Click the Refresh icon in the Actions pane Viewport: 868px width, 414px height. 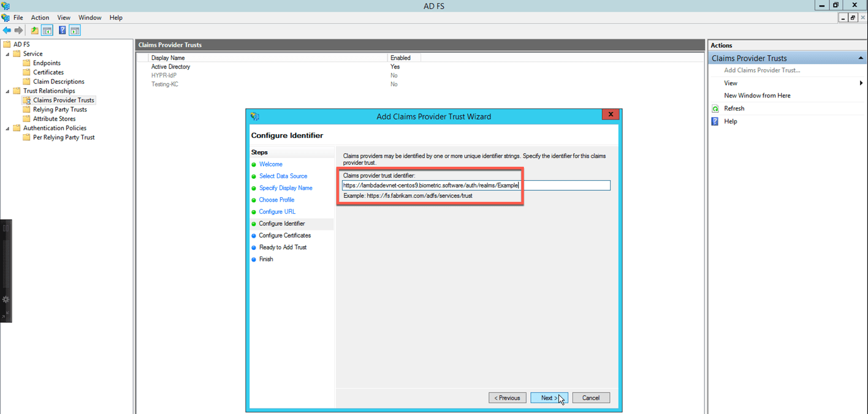(714, 108)
